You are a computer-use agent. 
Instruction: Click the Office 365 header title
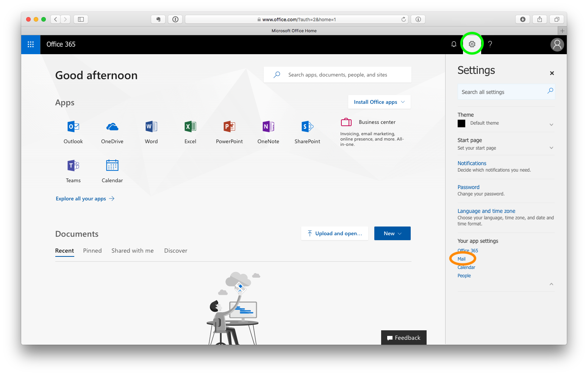pos(61,44)
